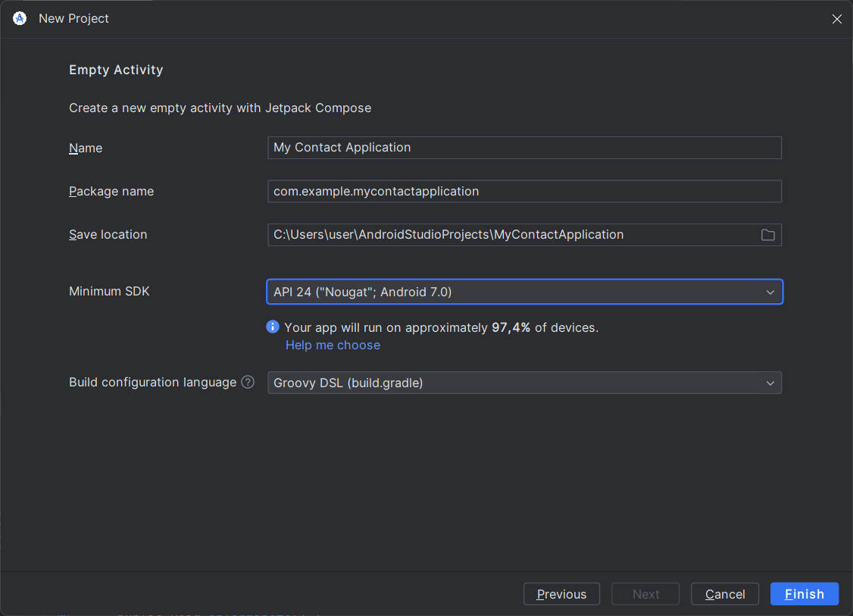Viewport: 853px width, 616px height.
Task: Cancel the new project wizard
Action: click(725, 594)
